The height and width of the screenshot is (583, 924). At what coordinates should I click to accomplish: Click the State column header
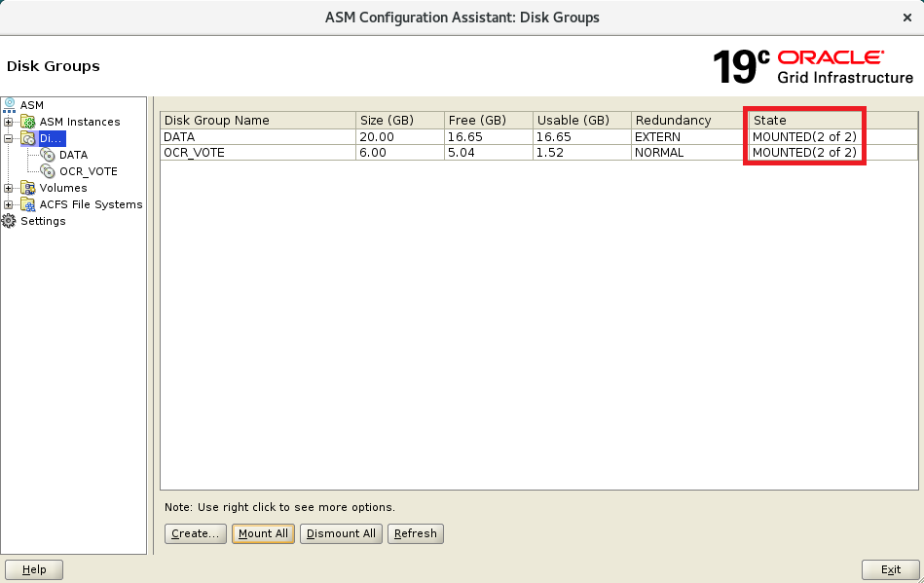833,120
